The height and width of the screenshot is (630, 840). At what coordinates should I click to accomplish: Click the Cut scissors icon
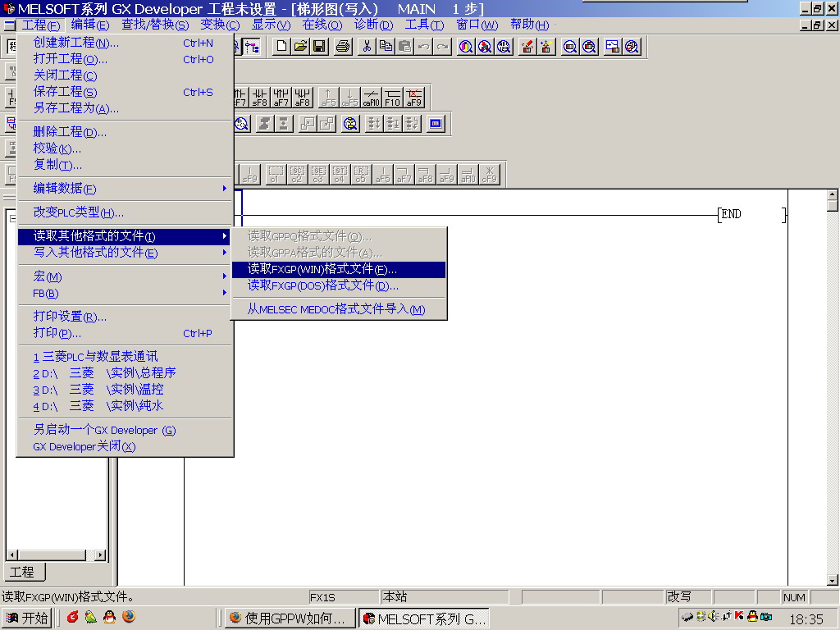point(367,47)
